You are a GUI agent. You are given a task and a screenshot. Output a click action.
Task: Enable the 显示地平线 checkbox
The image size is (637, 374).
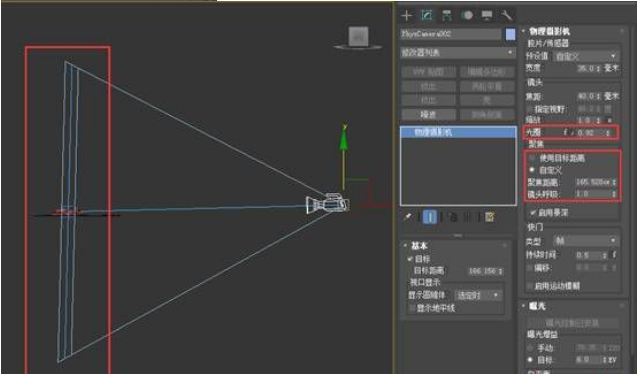pyautogui.click(x=411, y=308)
